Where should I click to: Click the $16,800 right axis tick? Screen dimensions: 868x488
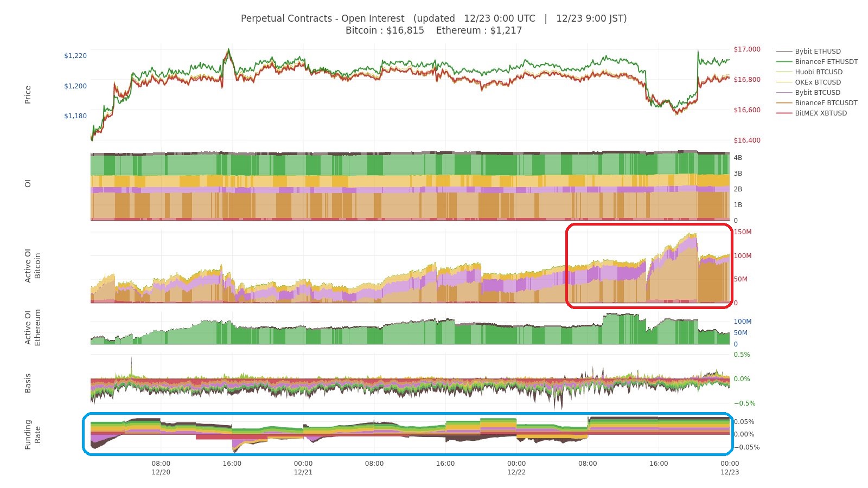[x=747, y=80]
